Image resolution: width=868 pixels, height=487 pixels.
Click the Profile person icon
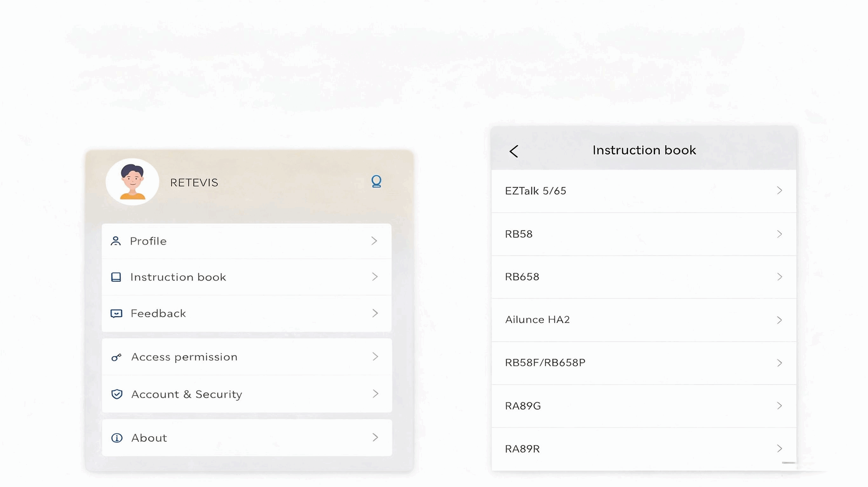point(116,241)
